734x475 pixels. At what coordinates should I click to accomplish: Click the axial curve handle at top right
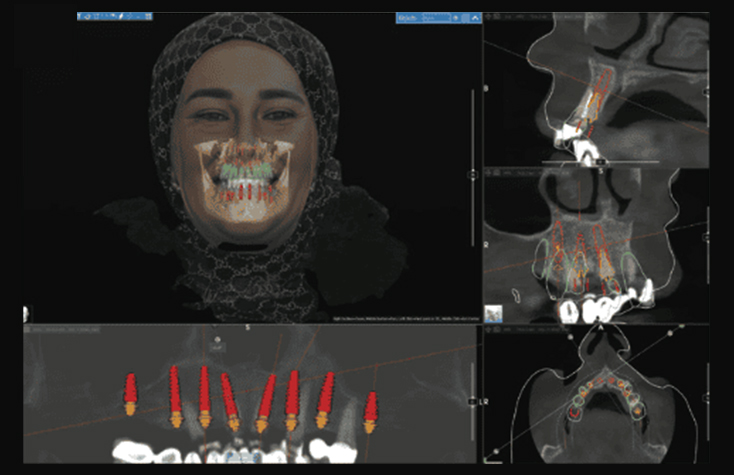(x=670, y=333)
